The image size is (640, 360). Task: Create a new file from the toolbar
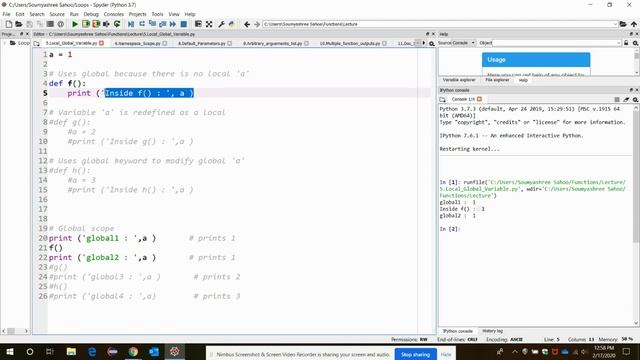point(9,24)
